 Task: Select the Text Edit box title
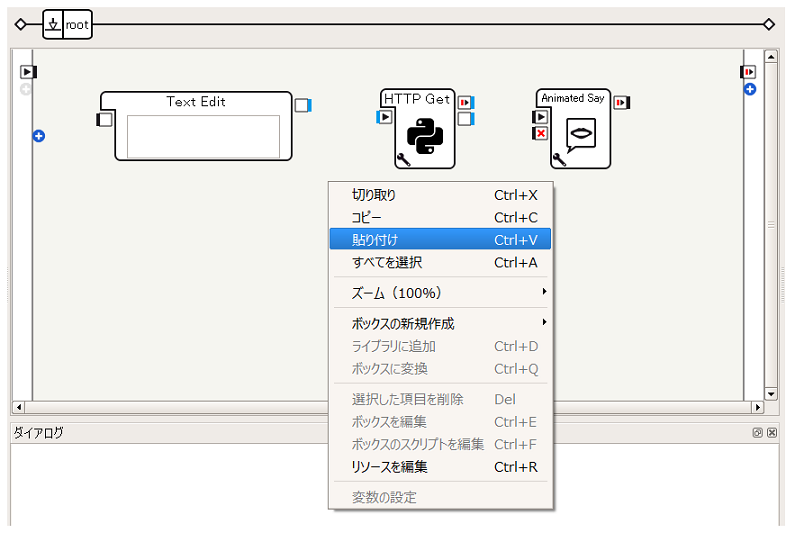coord(196,101)
